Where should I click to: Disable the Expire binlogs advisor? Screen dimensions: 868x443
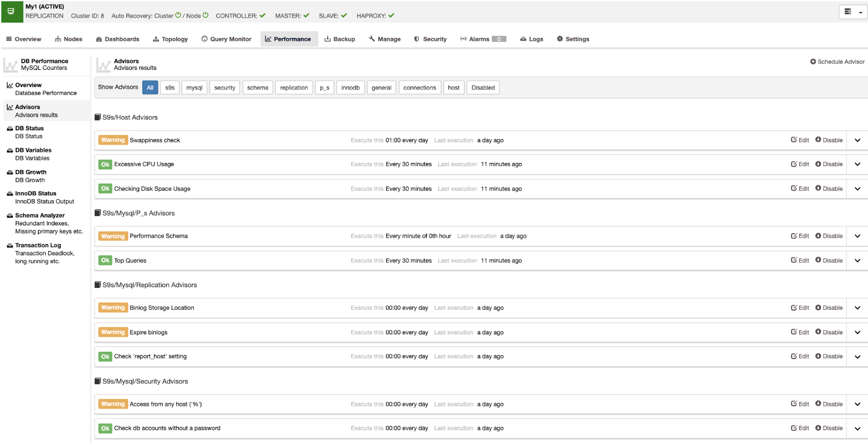(829, 332)
